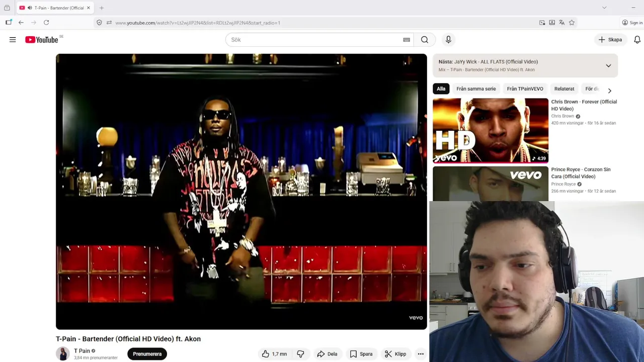Click the Prince Royce channel name
Image resolution: width=644 pixels, height=362 pixels.
click(x=563, y=184)
